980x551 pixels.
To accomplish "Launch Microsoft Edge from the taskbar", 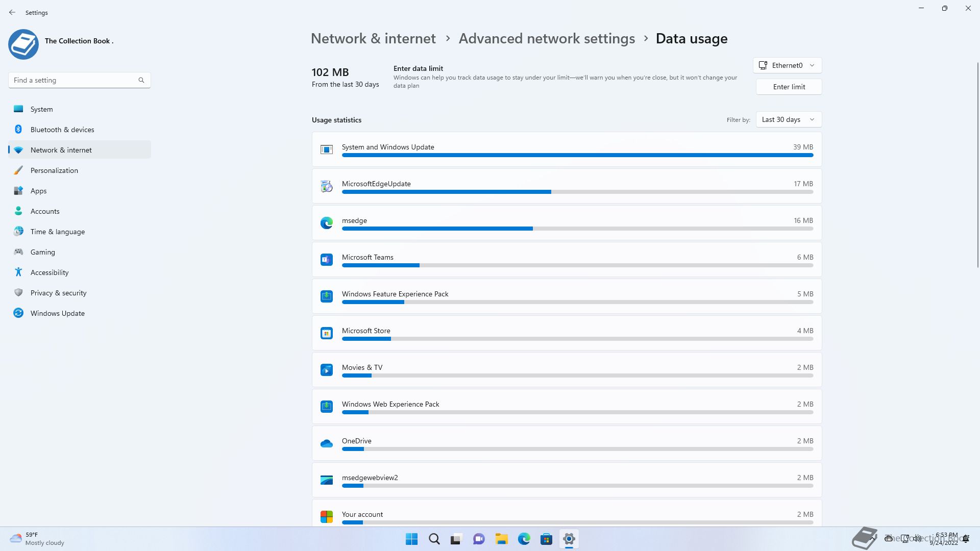I will click(x=524, y=539).
